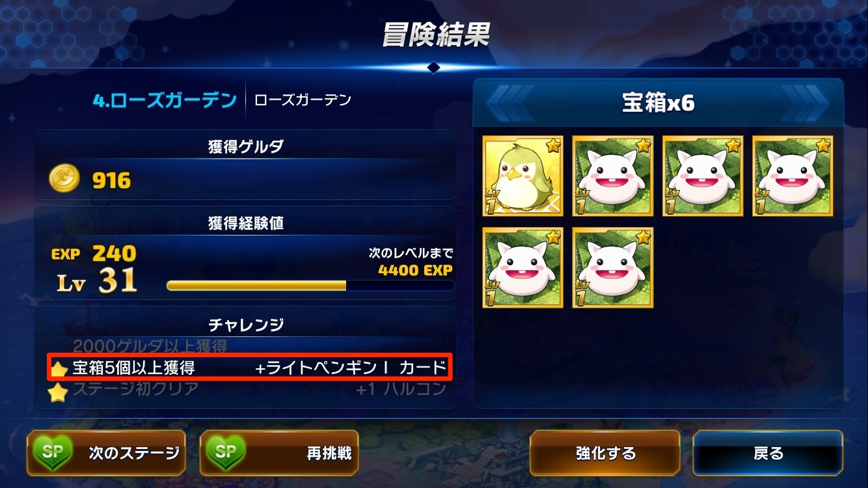Screen dimensions: 868x488
Task: Select the last white cat card in top row
Action: (x=793, y=176)
